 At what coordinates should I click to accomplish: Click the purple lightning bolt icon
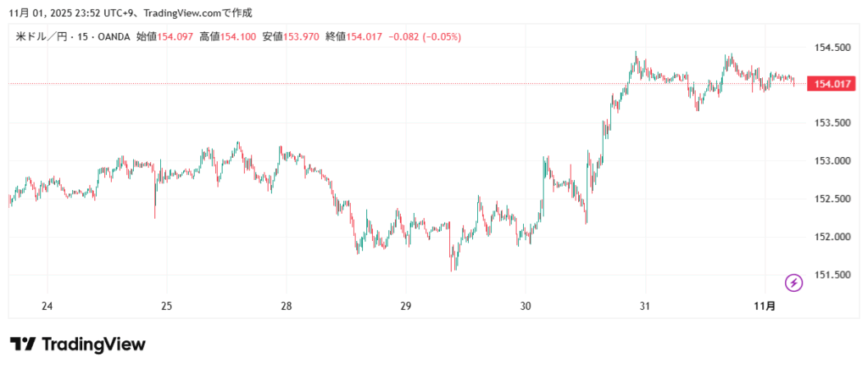click(x=794, y=283)
